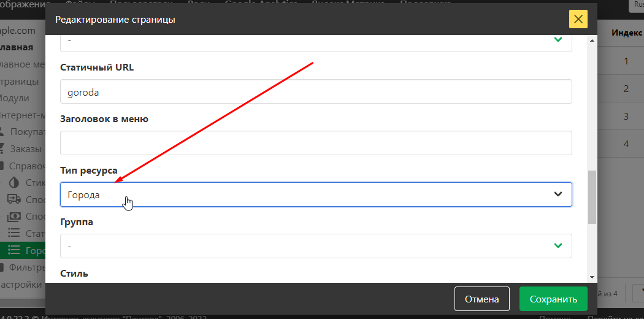Click the delivery truck icon in sidebar
This screenshot has width=644, height=319.
14,199
